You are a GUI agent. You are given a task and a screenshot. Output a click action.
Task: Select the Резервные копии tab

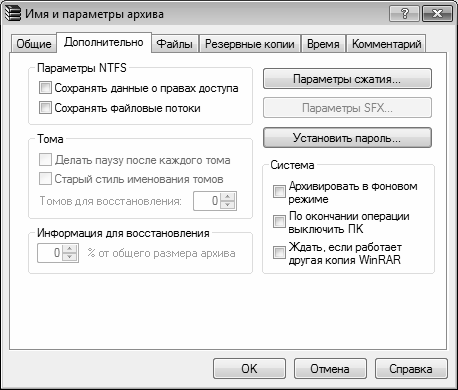point(250,44)
